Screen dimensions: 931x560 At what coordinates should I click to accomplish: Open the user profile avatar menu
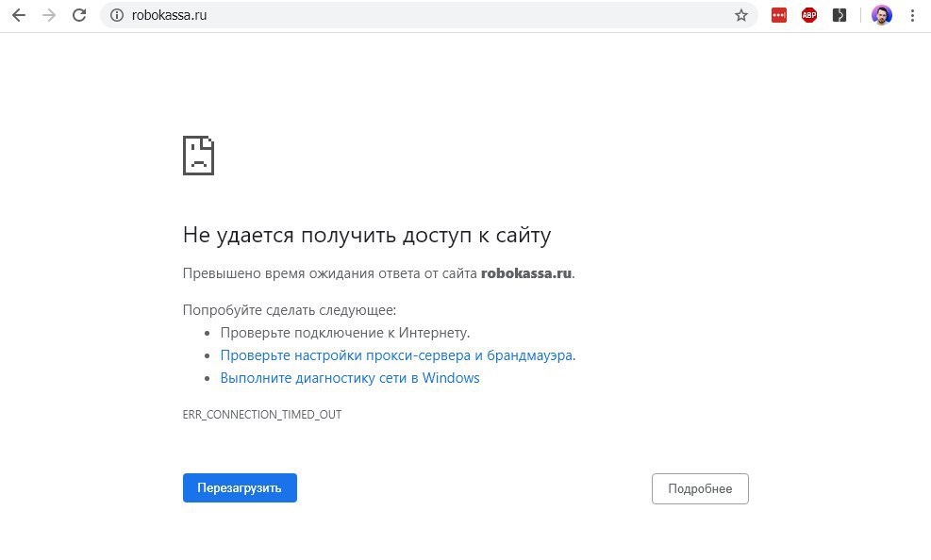[x=882, y=15]
